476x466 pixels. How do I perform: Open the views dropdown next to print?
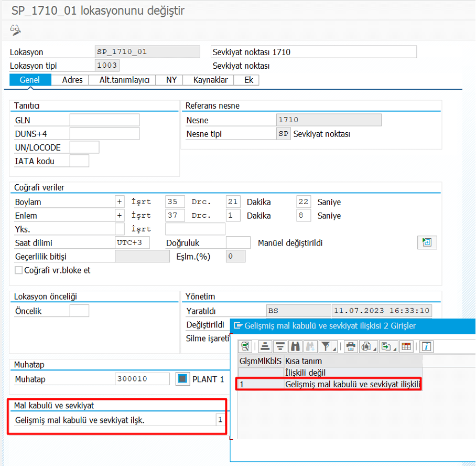(367, 346)
